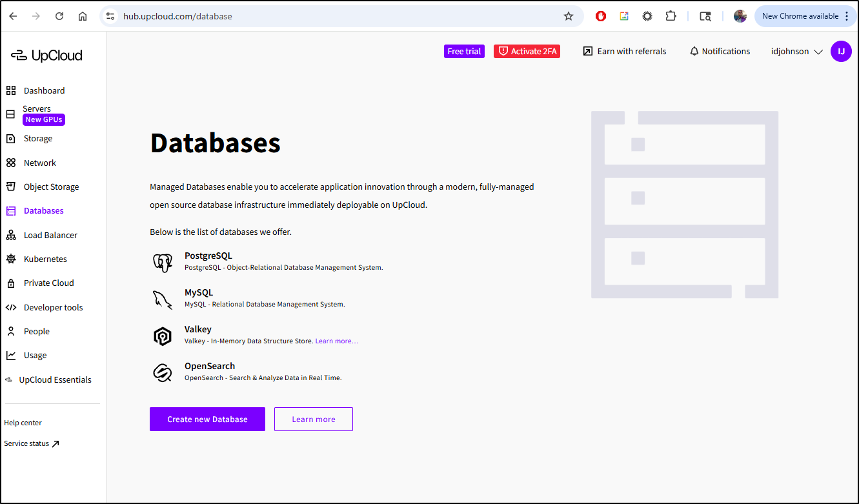This screenshot has height=504, width=859.
Task: Bookmark page with the star icon
Action: [569, 16]
